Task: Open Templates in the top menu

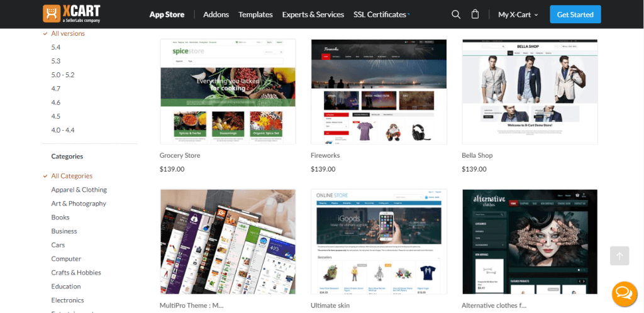Action: [x=255, y=14]
